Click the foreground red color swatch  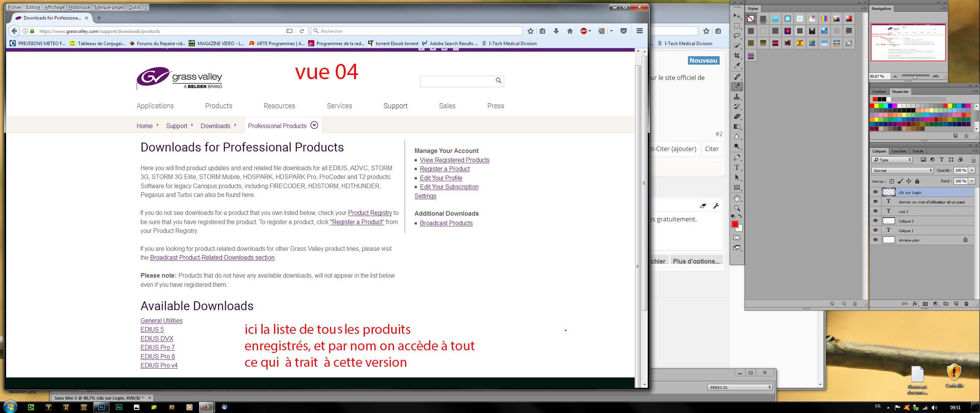click(735, 224)
